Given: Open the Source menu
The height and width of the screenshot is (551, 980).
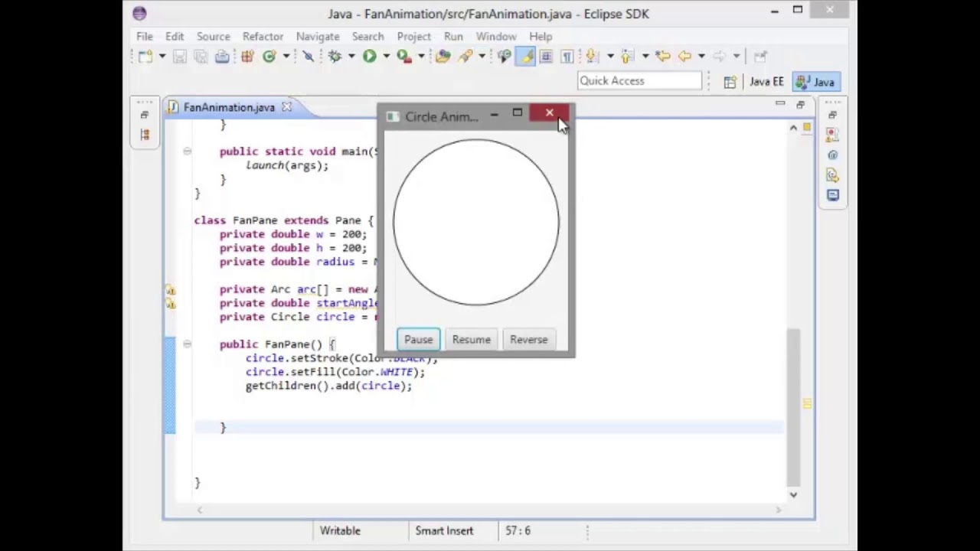Looking at the screenshot, I should (213, 36).
